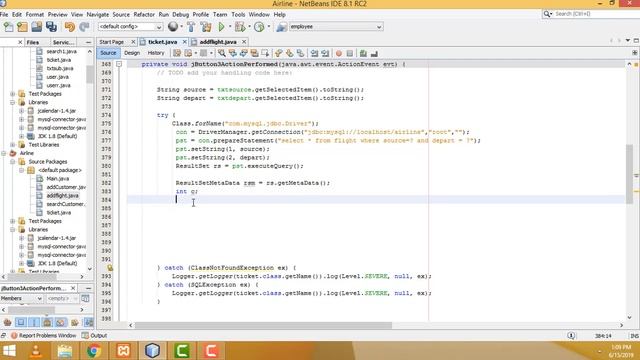This screenshot has width=640, height=360.
Task: Click the Profile Project clock icon
Action: point(259,27)
